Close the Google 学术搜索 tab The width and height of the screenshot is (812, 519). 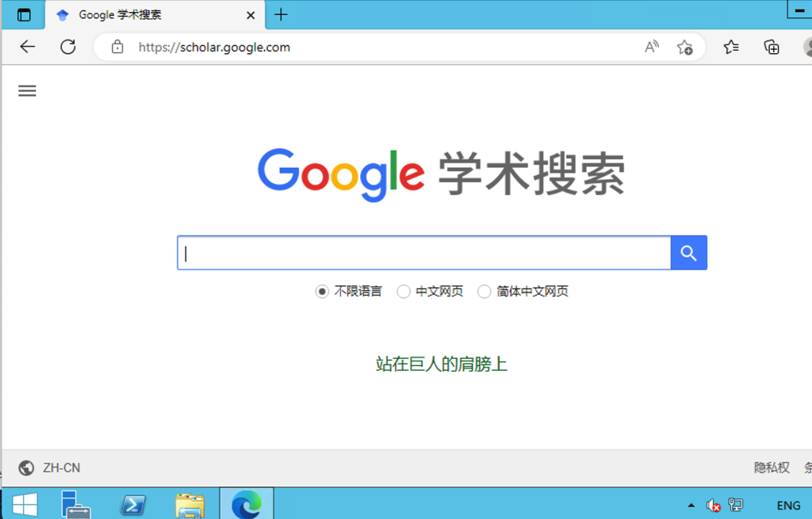(x=251, y=16)
